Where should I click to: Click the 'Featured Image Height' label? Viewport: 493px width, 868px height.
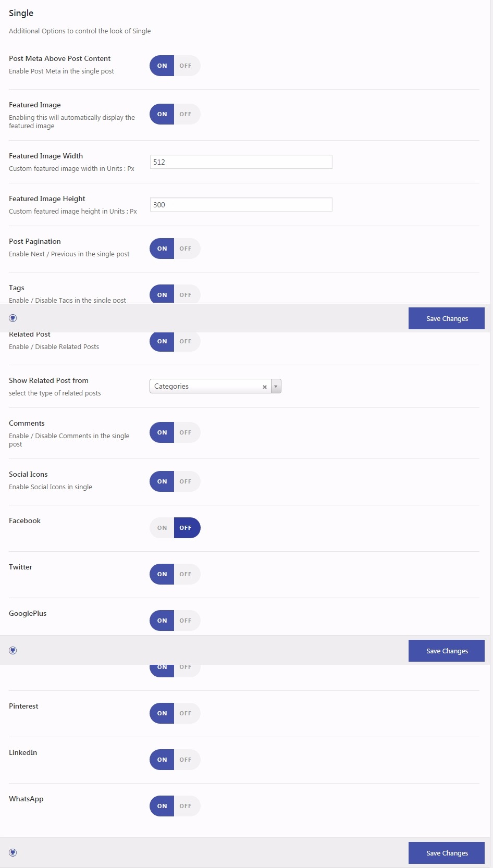click(x=47, y=199)
